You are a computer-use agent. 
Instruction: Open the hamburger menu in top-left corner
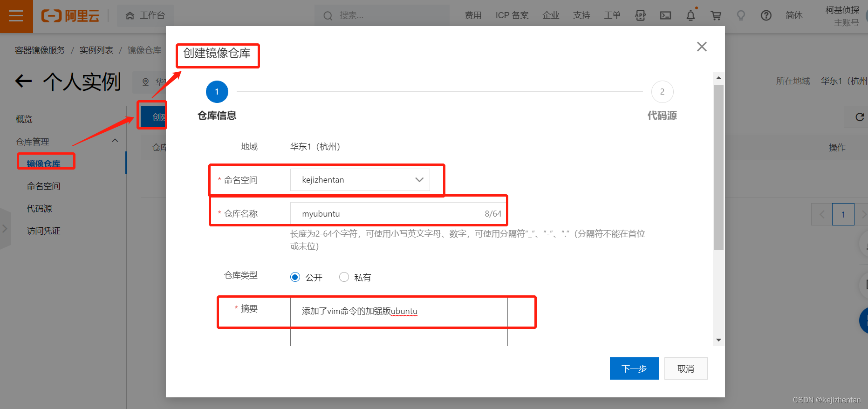pyautogui.click(x=16, y=16)
